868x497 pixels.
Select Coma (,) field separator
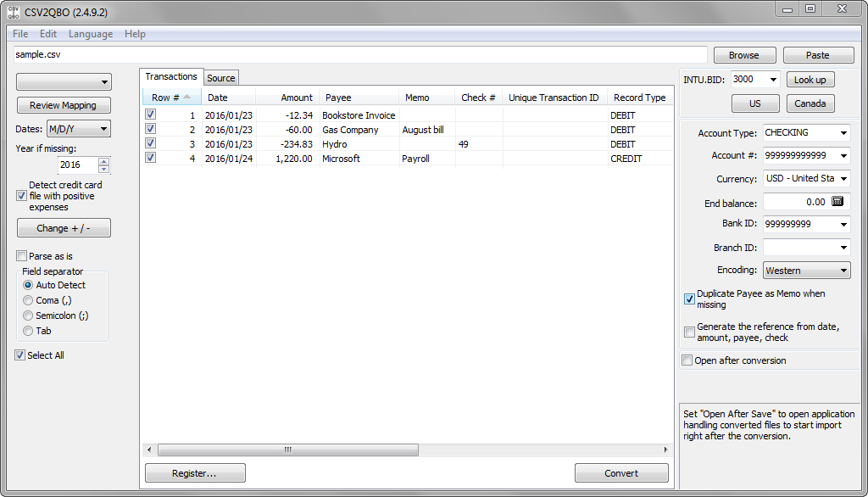[x=28, y=300]
